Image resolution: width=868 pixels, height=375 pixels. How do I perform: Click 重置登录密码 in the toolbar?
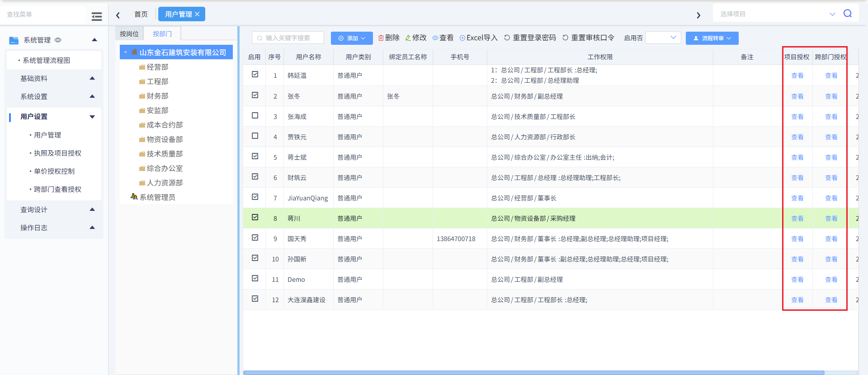coord(530,38)
